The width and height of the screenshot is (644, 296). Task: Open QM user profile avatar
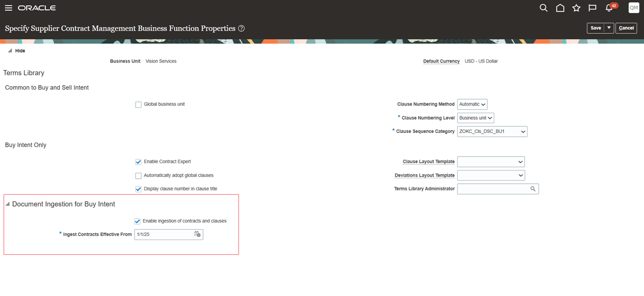(x=633, y=8)
